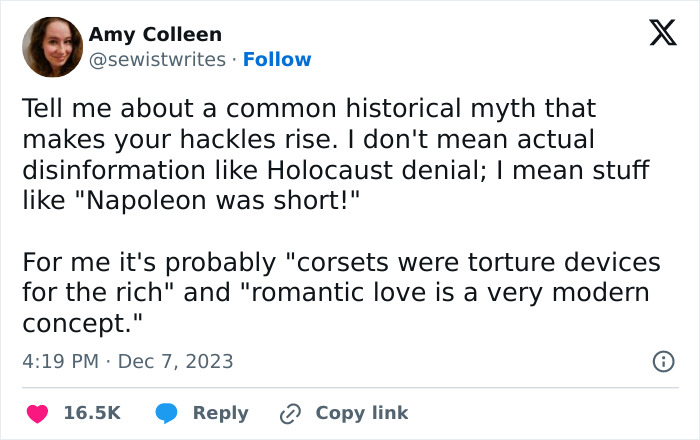Select the Copy link text
This screenshot has width=700, height=440.
click(361, 412)
